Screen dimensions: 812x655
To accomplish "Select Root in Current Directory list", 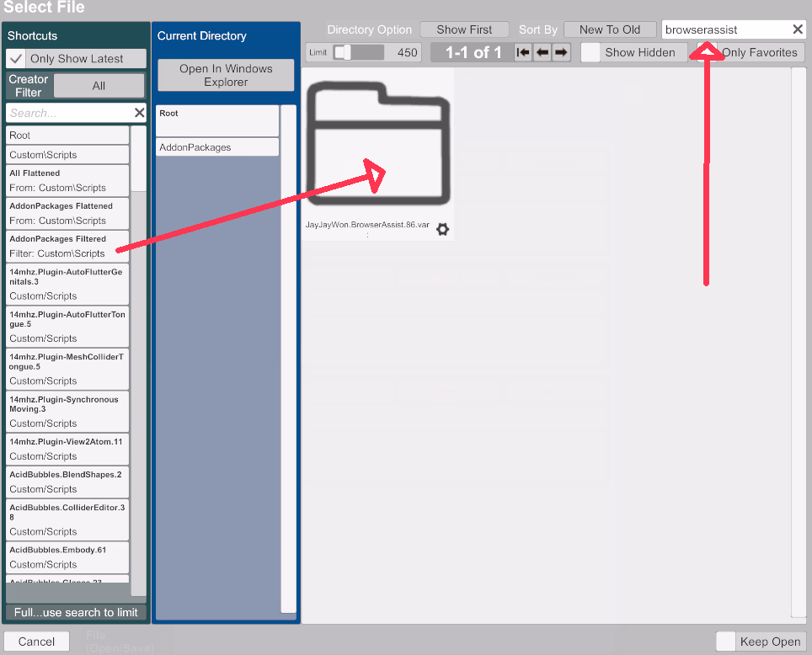I will (x=217, y=120).
